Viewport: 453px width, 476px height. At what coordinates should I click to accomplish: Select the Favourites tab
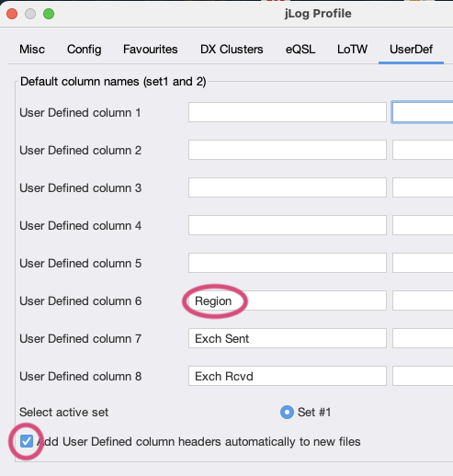pyautogui.click(x=151, y=50)
